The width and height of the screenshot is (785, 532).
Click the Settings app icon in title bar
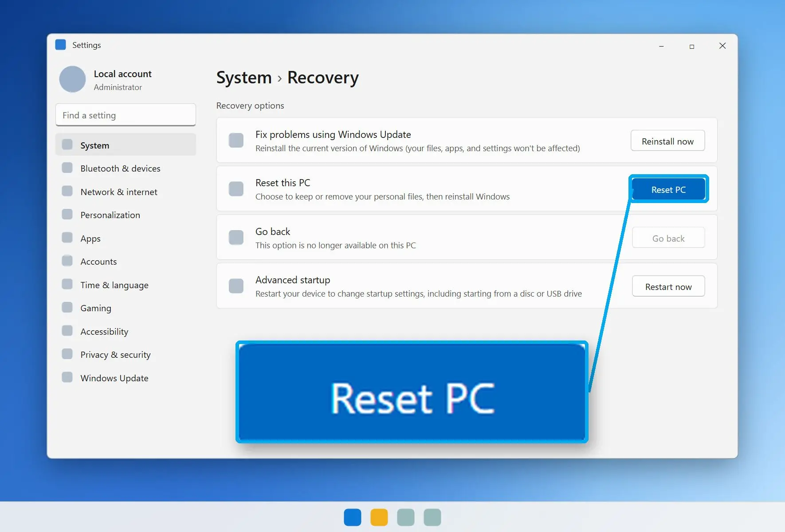tap(60, 45)
